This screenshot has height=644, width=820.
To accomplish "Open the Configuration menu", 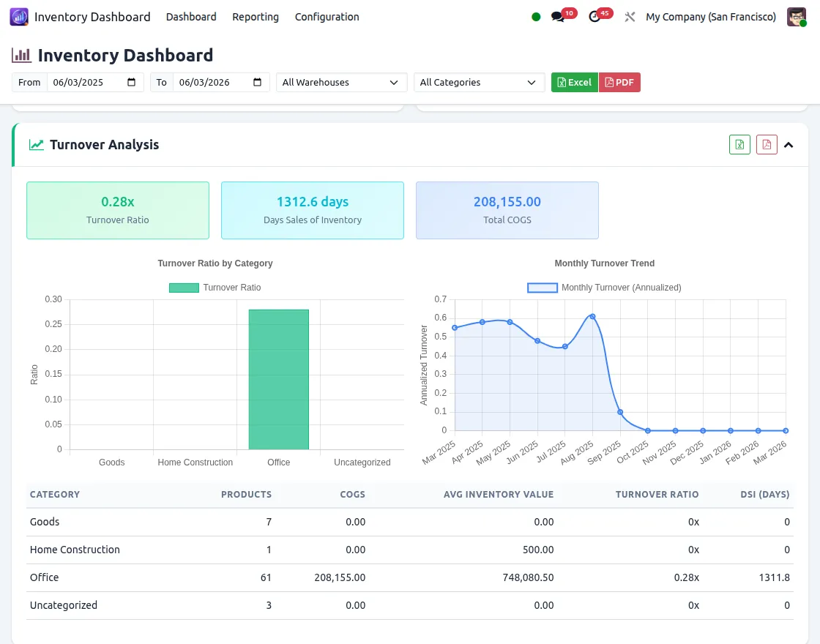I will click(327, 16).
